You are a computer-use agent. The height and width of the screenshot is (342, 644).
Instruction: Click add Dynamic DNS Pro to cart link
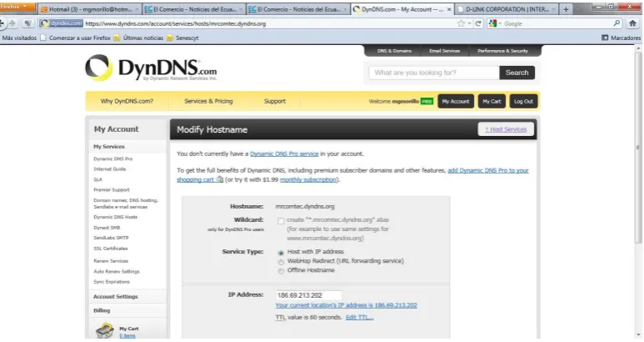tap(488, 170)
